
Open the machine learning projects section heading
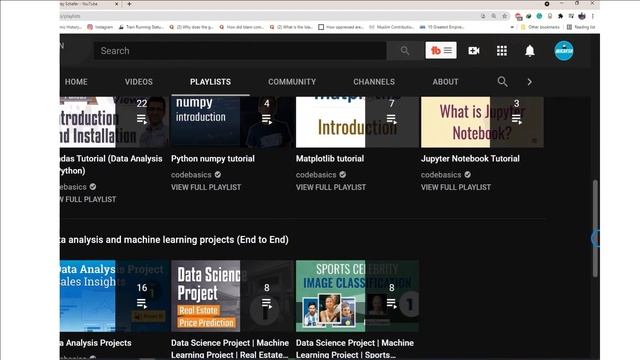click(174, 240)
